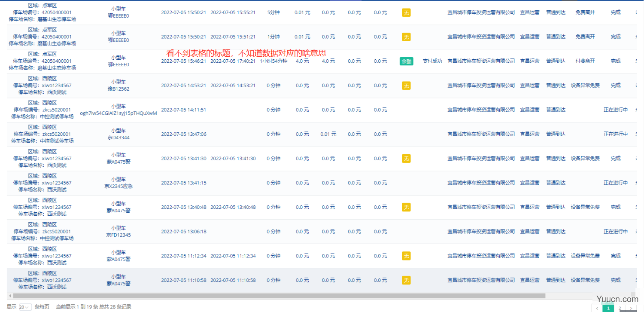Image resolution: width=644 pixels, height=312 pixels.
Task: Click 正在进行中 status in 14:11:51 row
Action: 616,110
